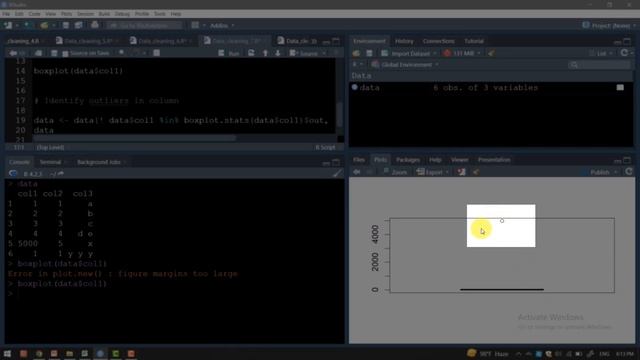Viewport: 640px width, 360px height.
Task: Open the Plots menu in menu bar
Action: coord(67,14)
